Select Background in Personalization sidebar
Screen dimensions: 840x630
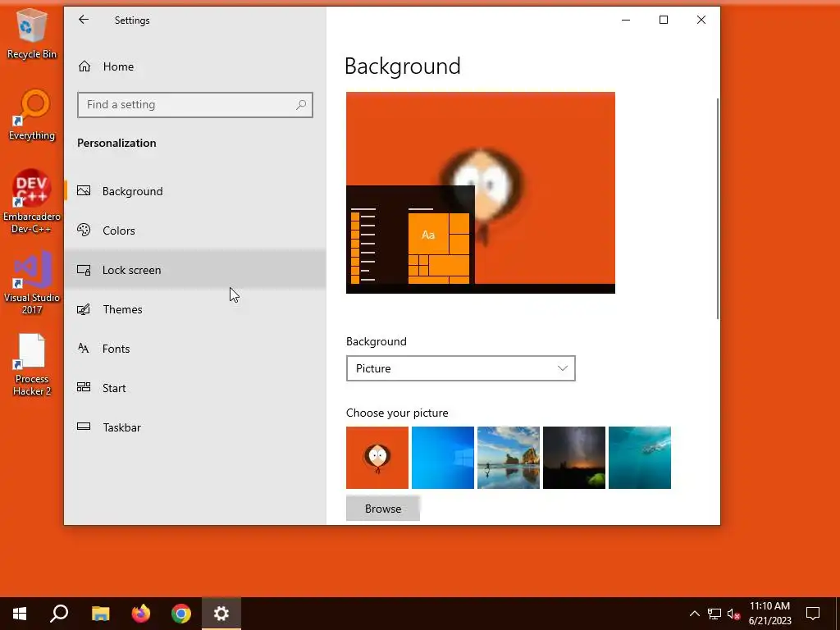(x=195, y=191)
